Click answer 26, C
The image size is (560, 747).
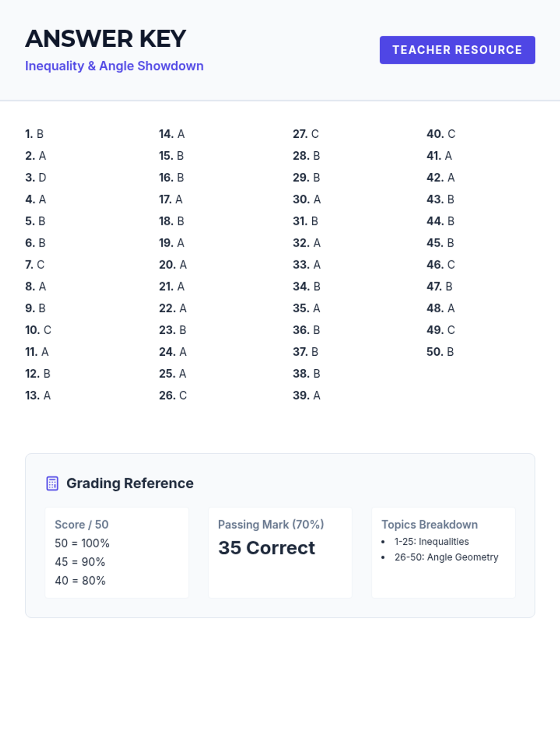click(x=173, y=395)
